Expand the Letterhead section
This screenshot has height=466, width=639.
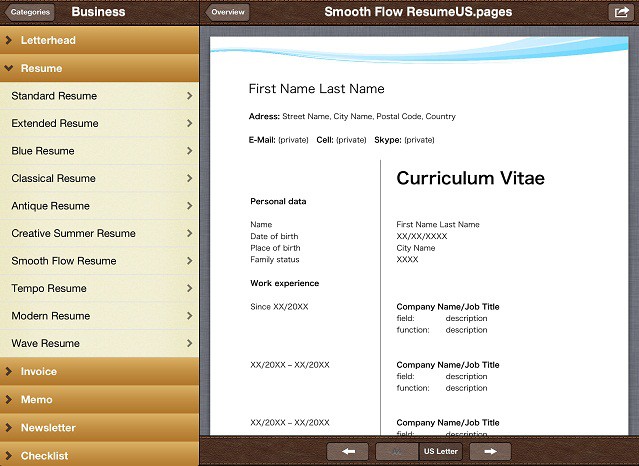pos(99,40)
